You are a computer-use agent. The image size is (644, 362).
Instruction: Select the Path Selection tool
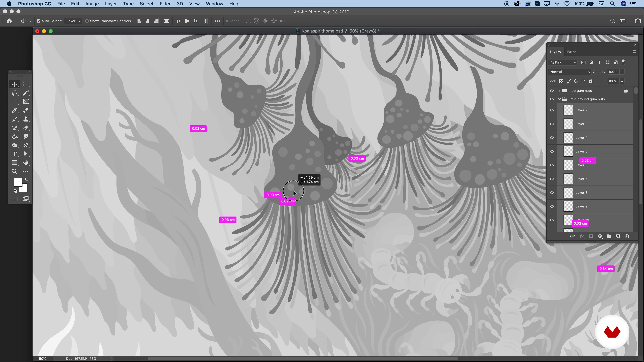[26, 154]
